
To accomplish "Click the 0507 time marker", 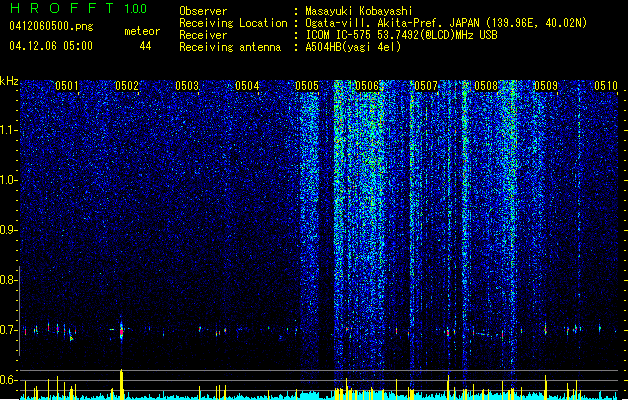I will point(426,86).
